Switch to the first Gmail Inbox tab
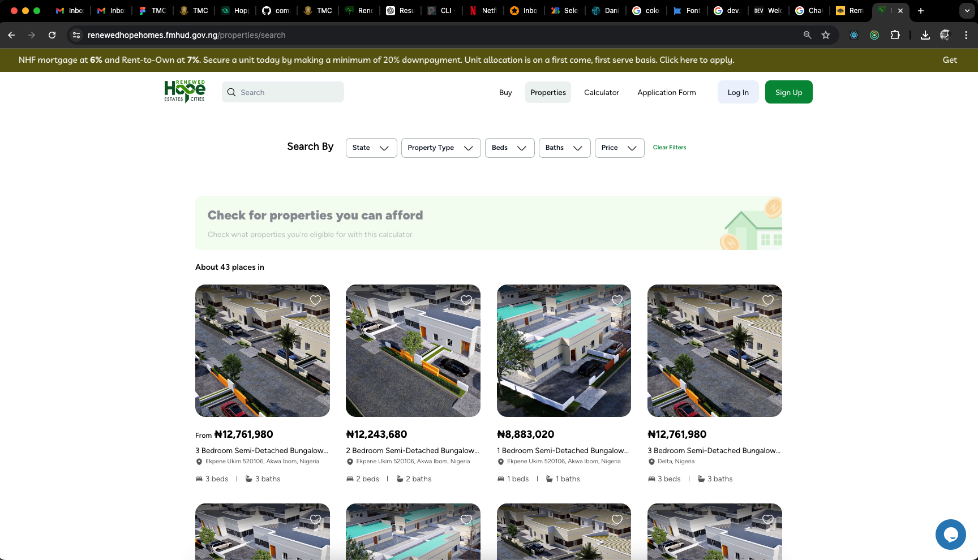Screen dimensions: 978x560 pyautogui.click(x=70, y=11)
